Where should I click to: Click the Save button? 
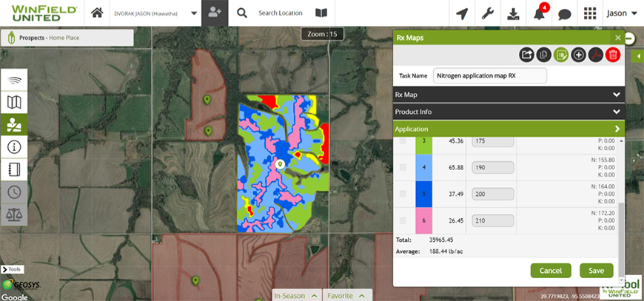[596, 270]
